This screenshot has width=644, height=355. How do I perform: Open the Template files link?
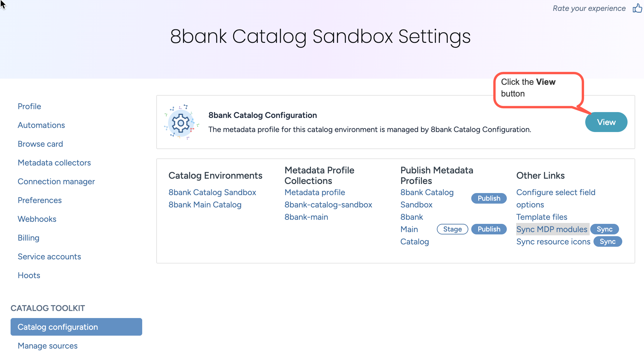541,217
